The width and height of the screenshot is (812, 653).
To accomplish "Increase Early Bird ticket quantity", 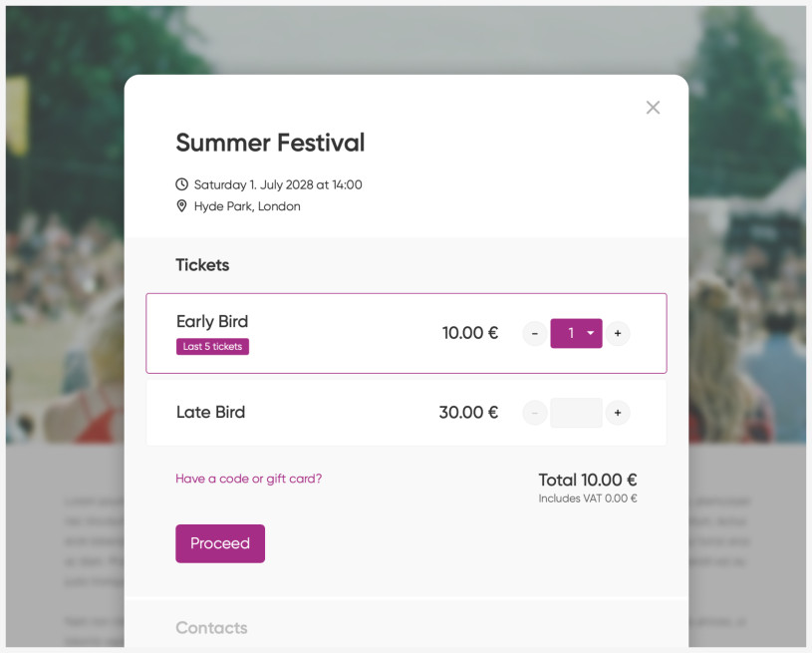I will coord(618,333).
